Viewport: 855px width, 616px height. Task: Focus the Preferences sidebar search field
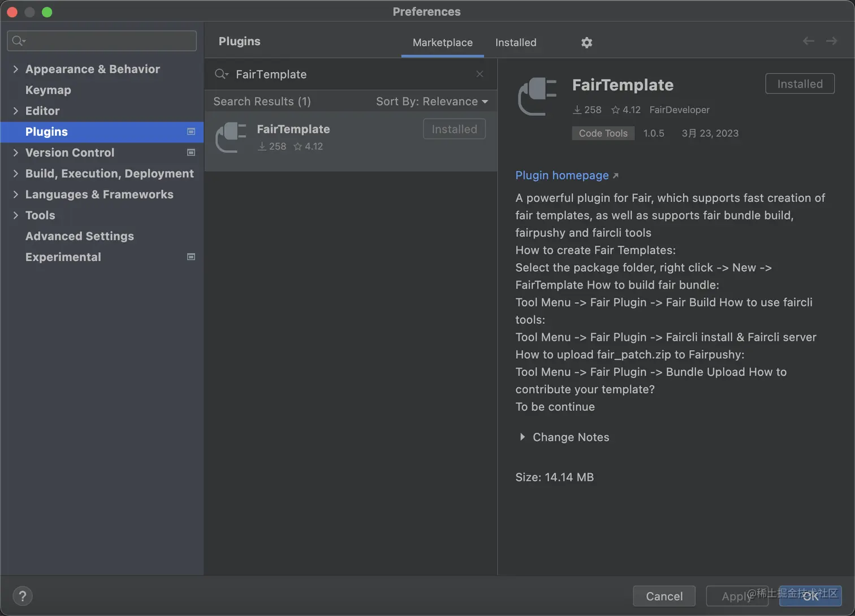click(x=102, y=41)
